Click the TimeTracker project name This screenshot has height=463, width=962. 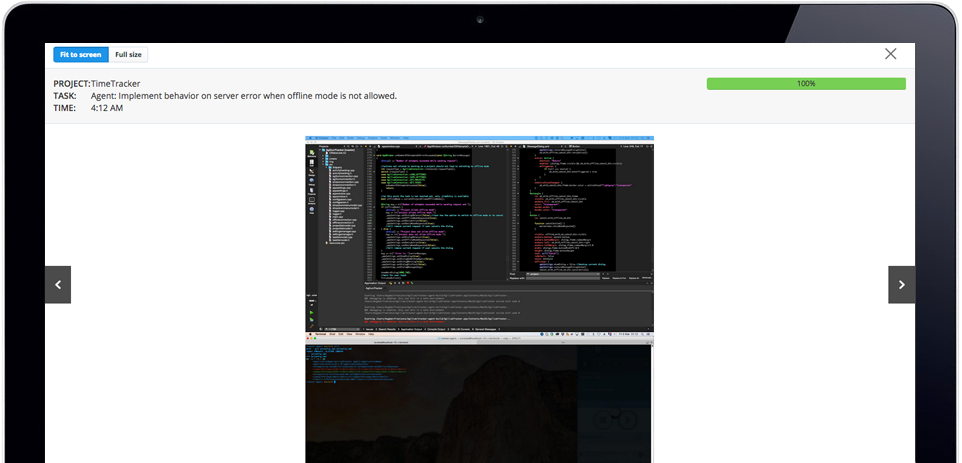pos(115,83)
